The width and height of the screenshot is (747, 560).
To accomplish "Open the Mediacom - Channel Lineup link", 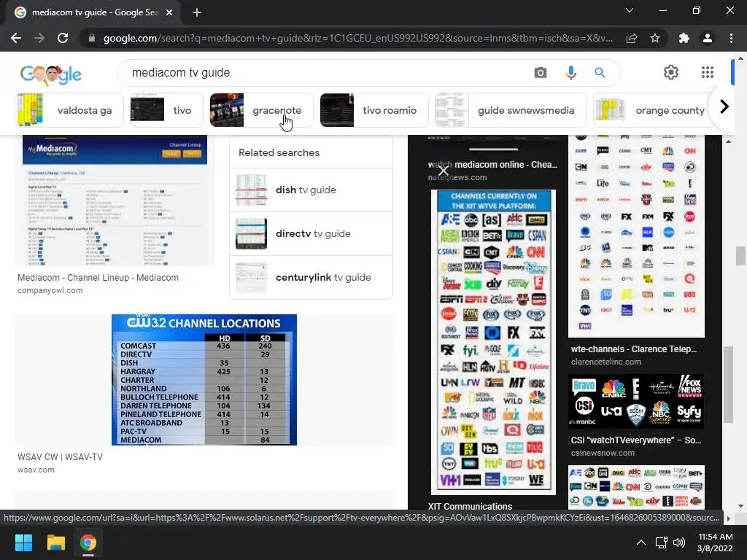I will 98,278.
